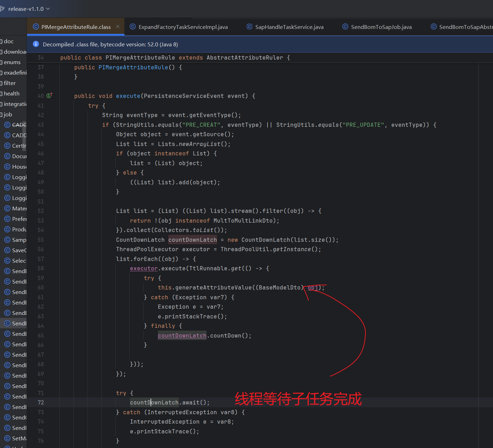Click the underlined executor variable on line 58

point(144,268)
